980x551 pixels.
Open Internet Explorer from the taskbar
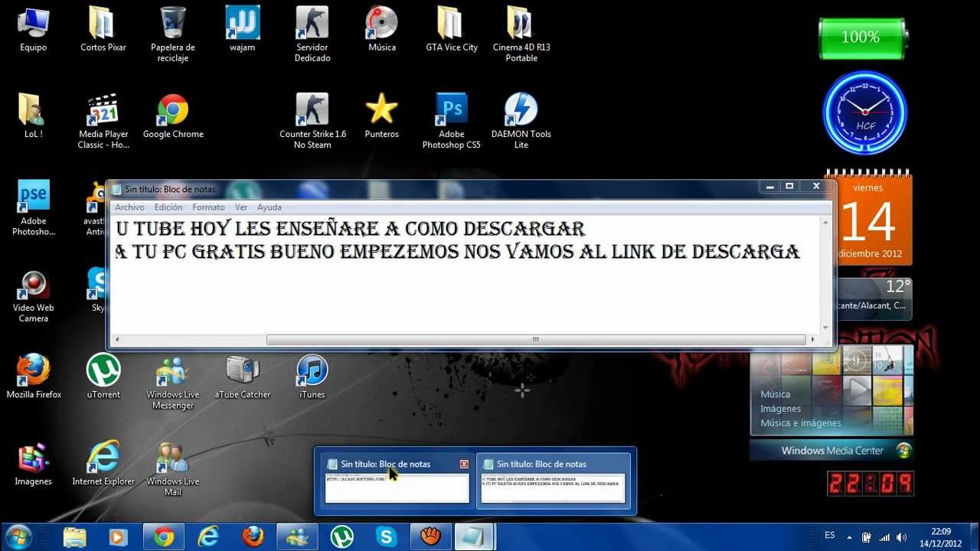click(207, 537)
